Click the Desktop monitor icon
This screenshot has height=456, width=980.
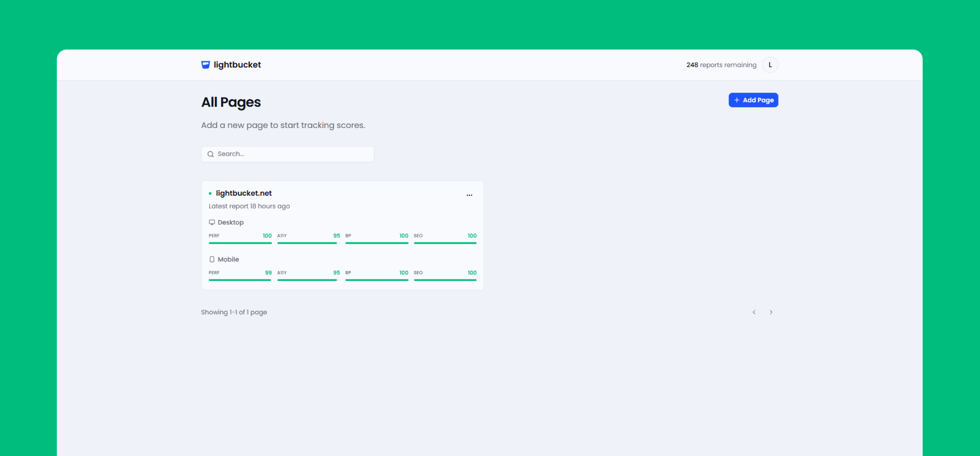click(212, 222)
